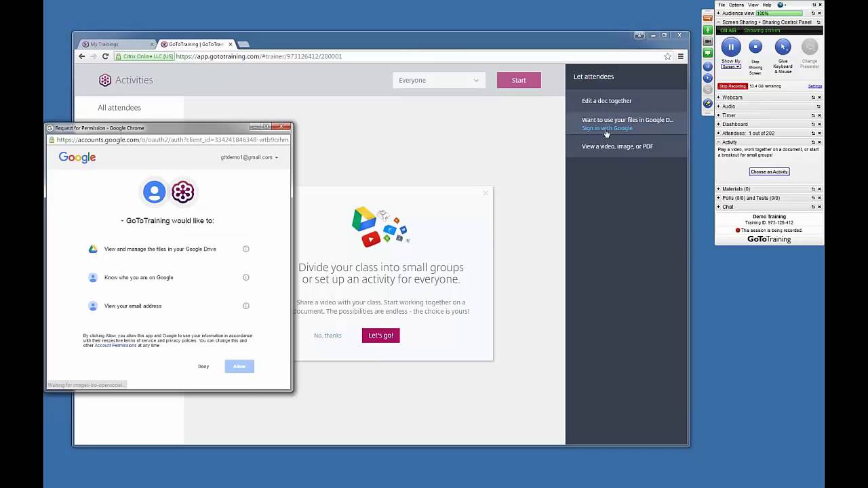Open the Account Permissions link
The height and width of the screenshot is (488, 868).
pos(115,346)
